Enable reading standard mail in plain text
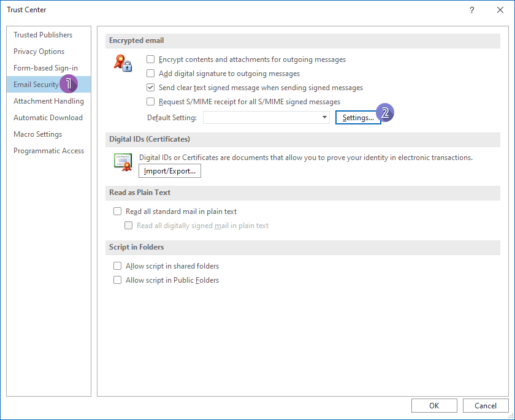The image size is (515, 420). 117,211
